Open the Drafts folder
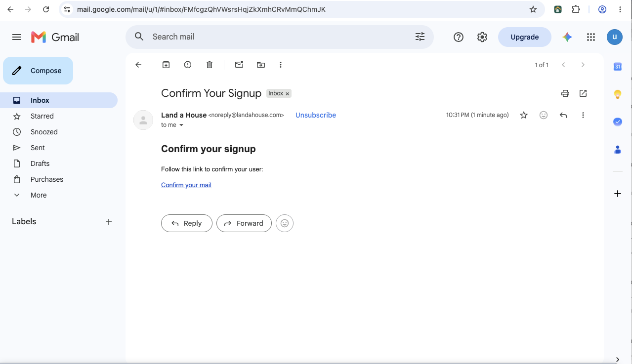The height and width of the screenshot is (364, 632). point(59,163)
